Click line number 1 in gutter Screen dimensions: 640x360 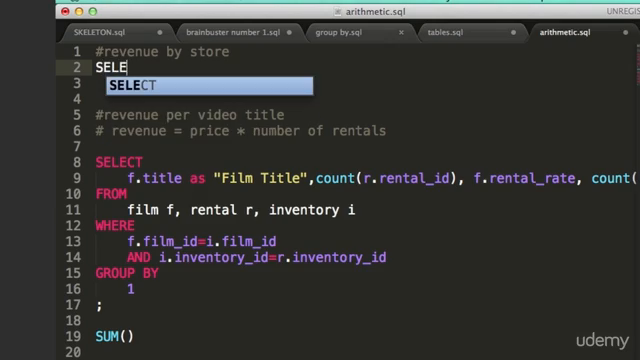(x=77, y=52)
